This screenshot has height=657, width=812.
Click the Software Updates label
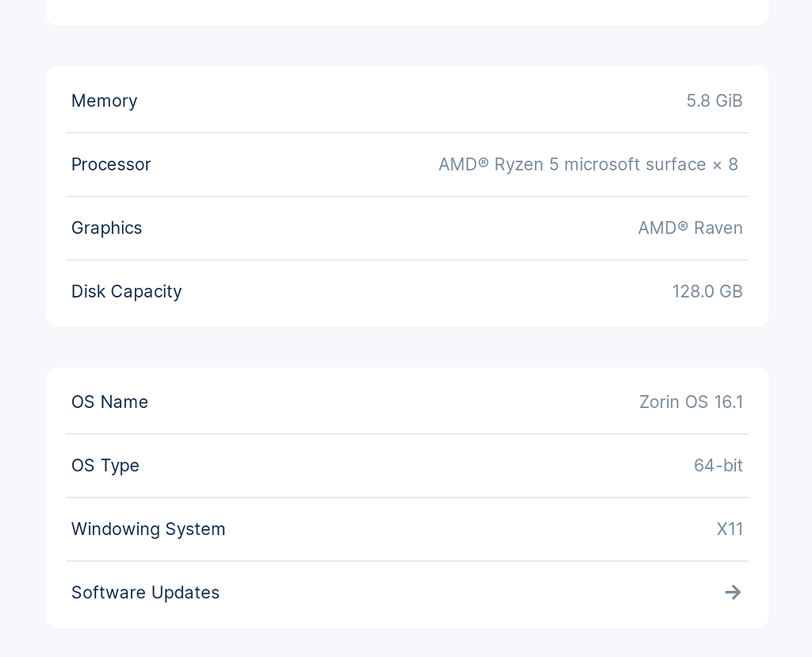coord(145,592)
